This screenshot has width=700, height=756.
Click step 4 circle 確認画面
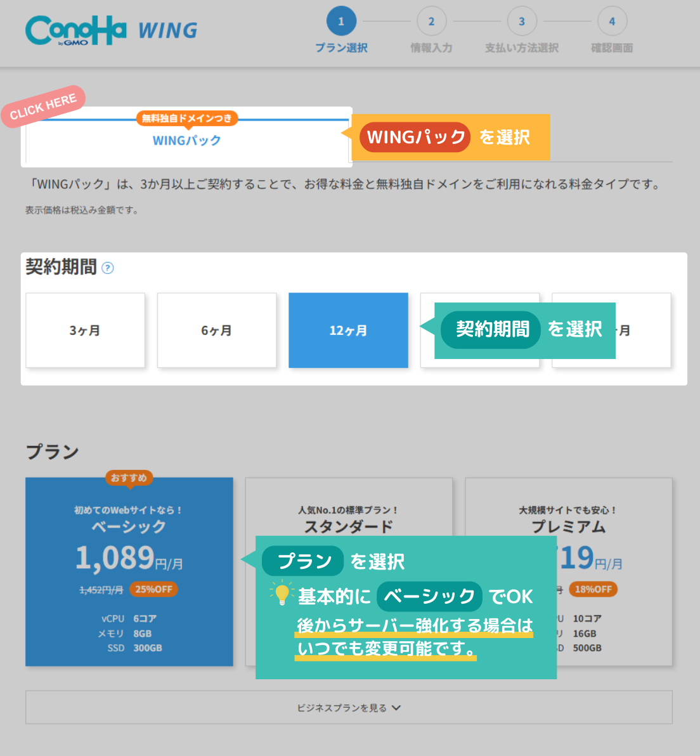[612, 22]
